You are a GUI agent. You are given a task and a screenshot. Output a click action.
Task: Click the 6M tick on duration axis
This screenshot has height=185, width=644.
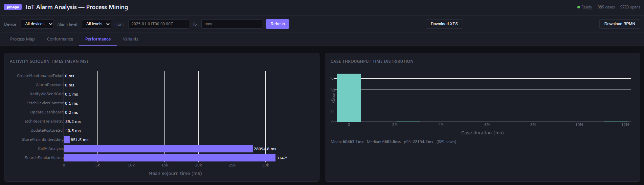pos(487,125)
